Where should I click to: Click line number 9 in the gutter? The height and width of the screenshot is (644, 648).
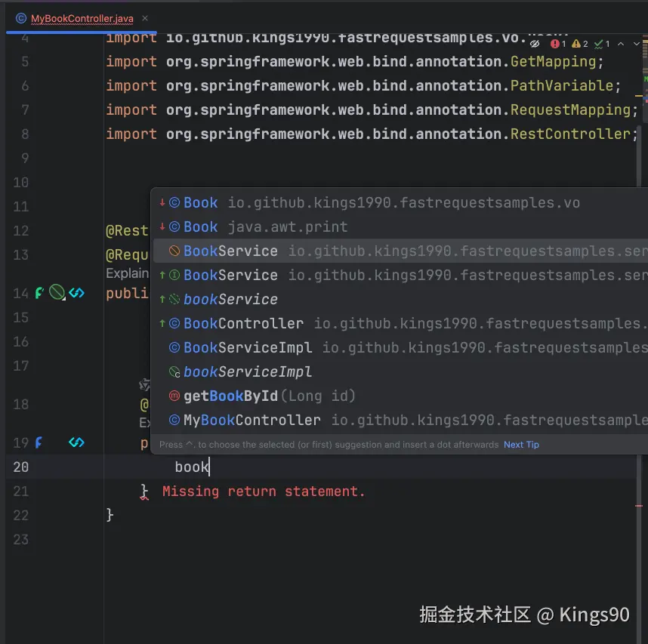point(25,159)
